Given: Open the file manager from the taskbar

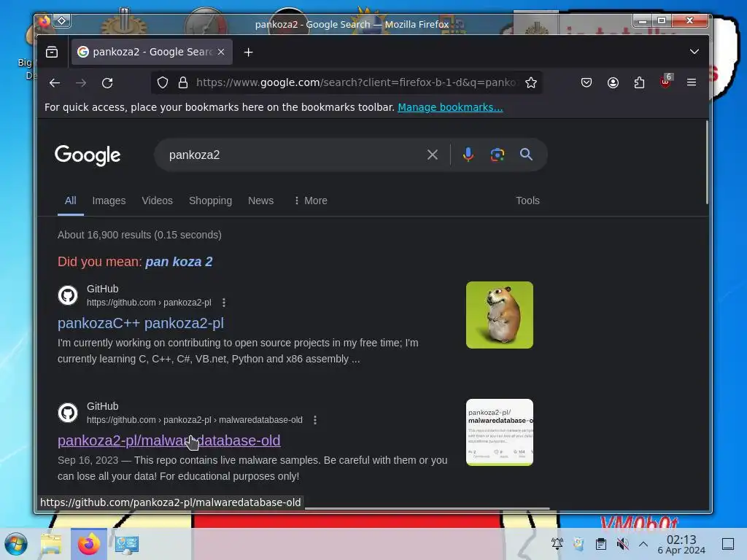Looking at the screenshot, I should 51,544.
